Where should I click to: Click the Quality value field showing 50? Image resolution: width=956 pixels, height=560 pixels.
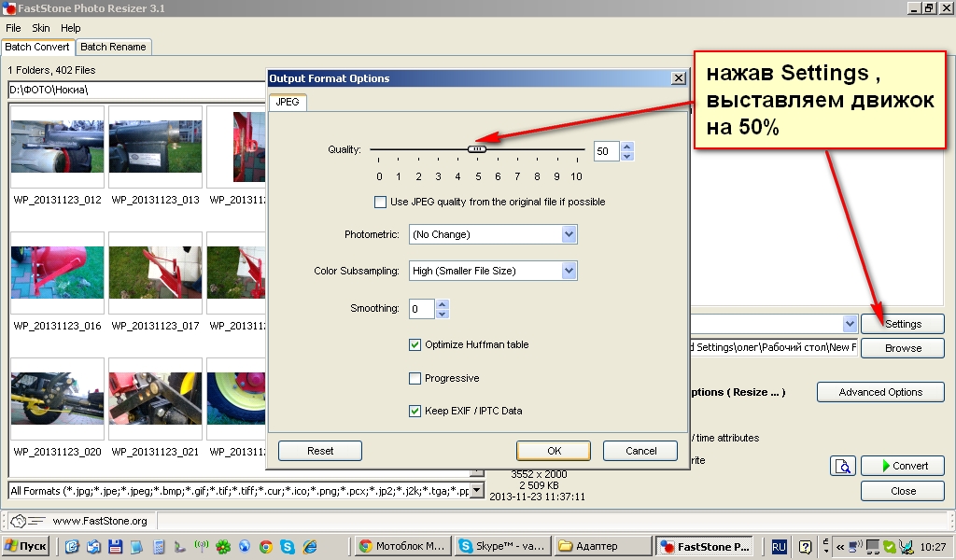607,151
